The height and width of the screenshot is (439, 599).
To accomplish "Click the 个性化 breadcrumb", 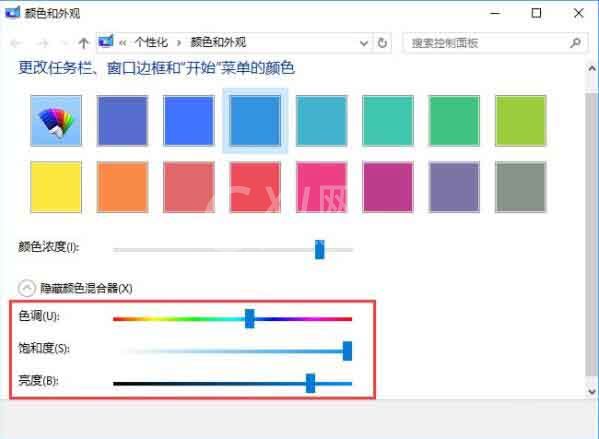I will [151, 42].
